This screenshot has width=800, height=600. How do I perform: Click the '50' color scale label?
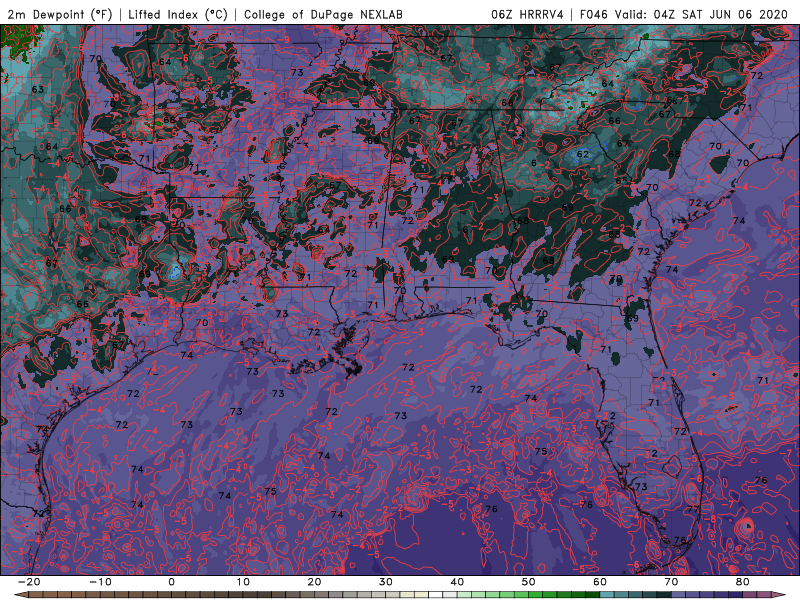click(529, 582)
